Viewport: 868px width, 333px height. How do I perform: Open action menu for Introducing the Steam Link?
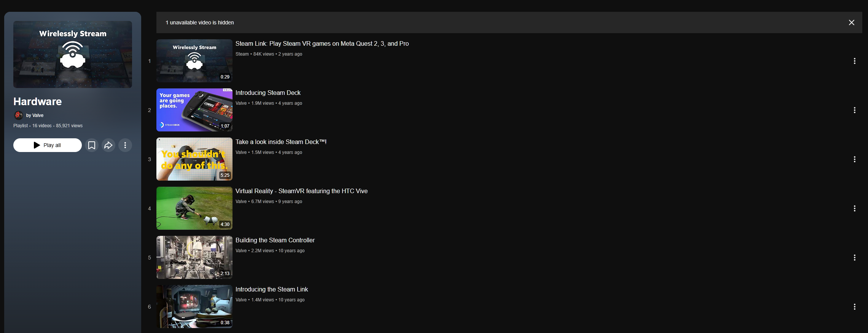point(855,307)
